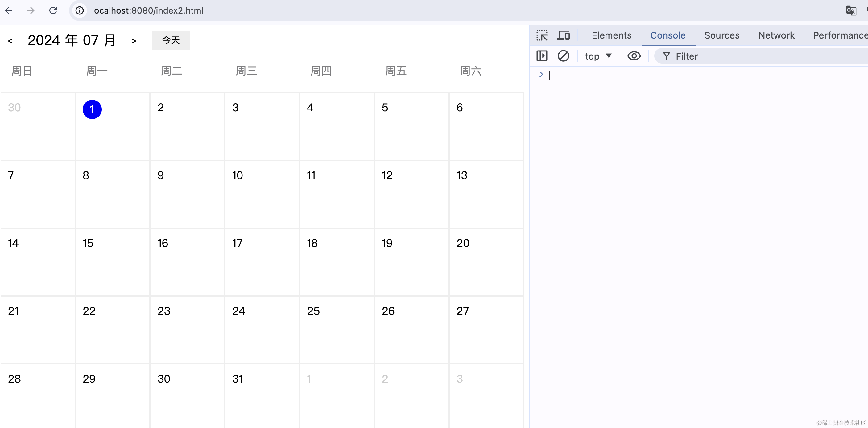Click the 今天 button

click(171, 40)
